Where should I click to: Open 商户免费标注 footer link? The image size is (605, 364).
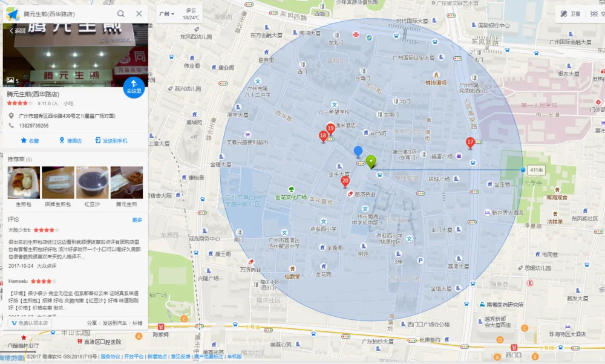[209, 357]
